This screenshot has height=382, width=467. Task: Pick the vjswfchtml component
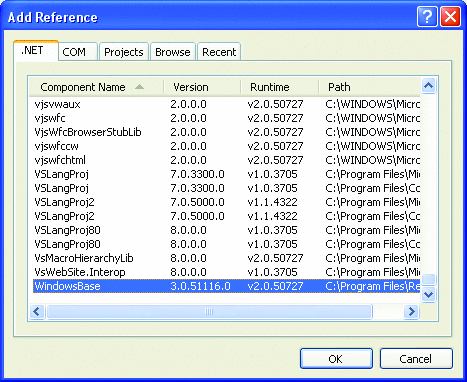[60, 160]
